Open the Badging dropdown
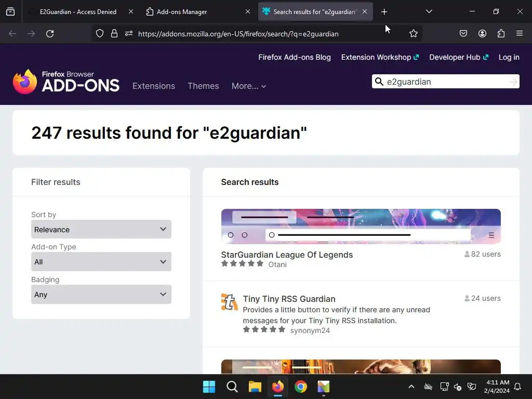532x399 pixels. tap(101, 294)
